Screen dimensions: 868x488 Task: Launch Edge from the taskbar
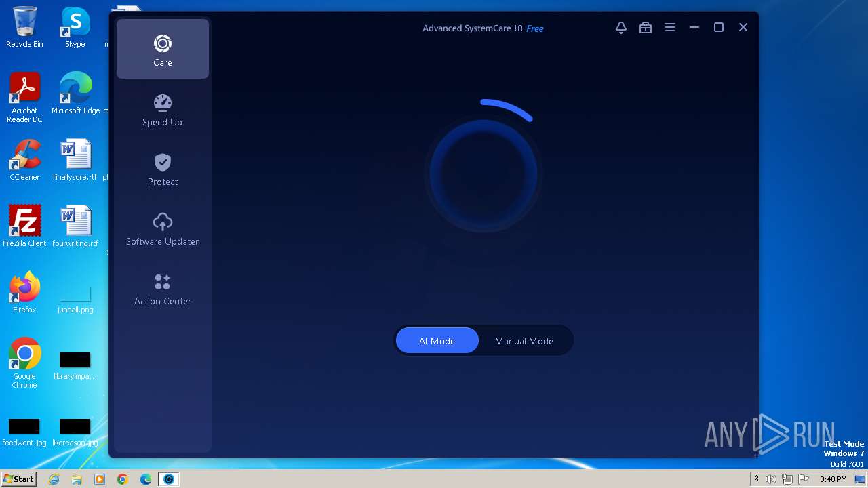[x=146, y=479]
